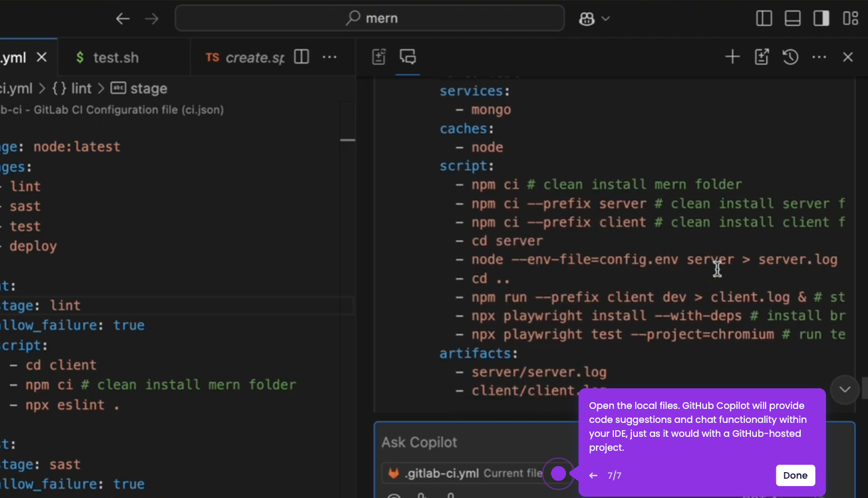This screenshot has height=498, width=868.
Task: Toggle the primary sidebar layout icon
Action: 764,19
